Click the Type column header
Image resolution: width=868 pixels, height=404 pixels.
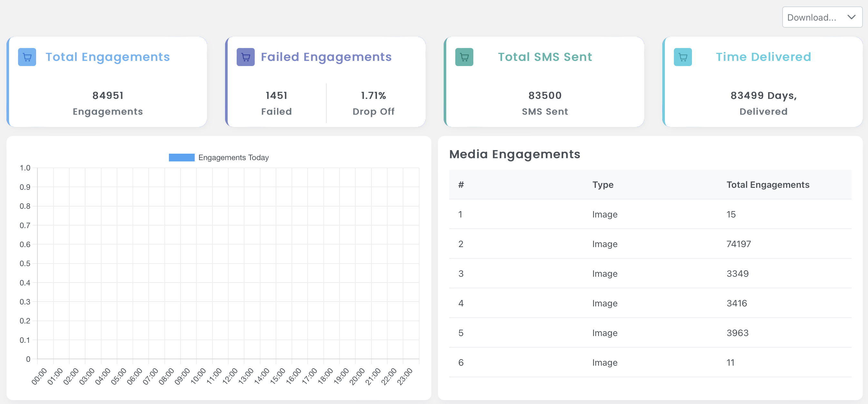coord(603,185)
